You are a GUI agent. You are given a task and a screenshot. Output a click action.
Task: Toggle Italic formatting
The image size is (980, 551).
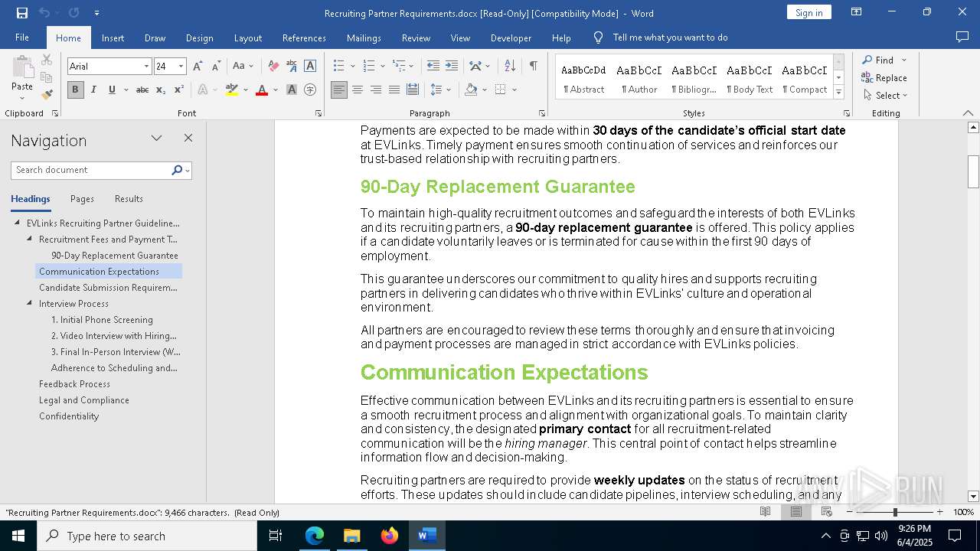click(93, 90)
